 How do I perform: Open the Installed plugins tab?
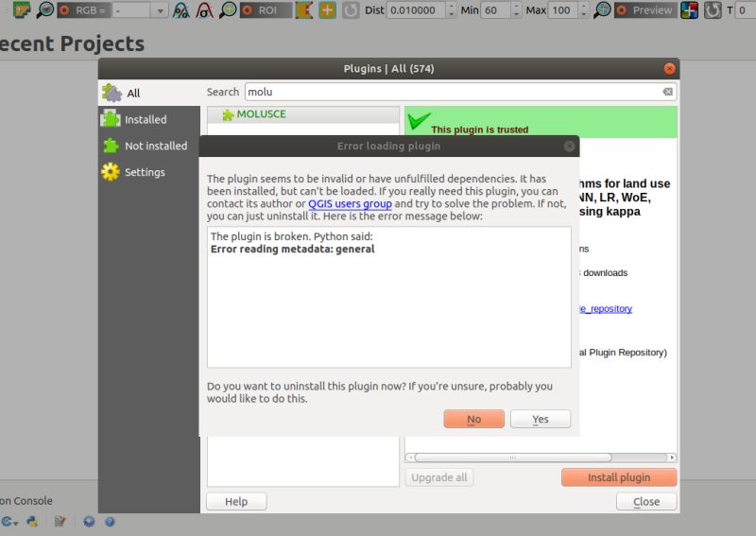coord(149,119)
